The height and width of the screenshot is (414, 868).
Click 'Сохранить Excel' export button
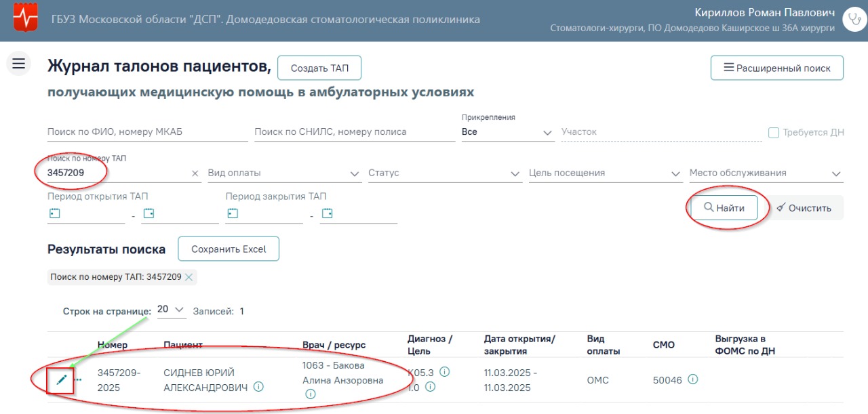tap(229, 249)
